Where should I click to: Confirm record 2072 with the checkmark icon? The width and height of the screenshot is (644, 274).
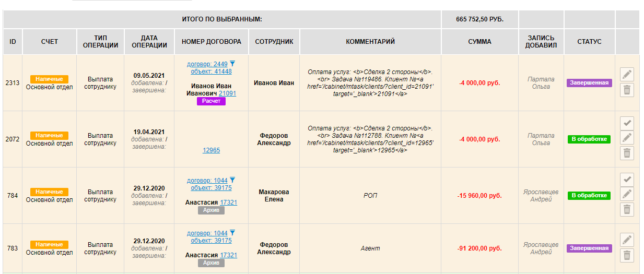pyautogui.click(x=627, y=123)
